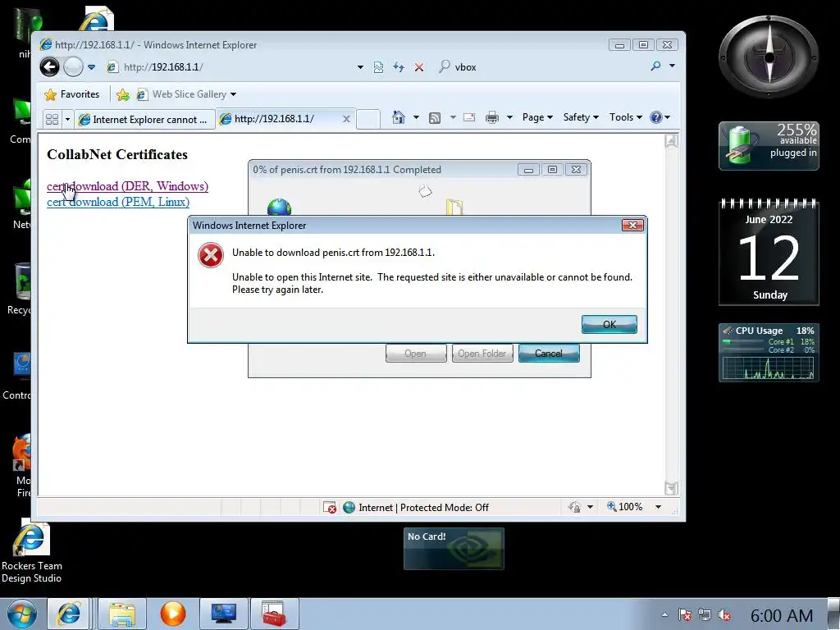Click the CPU Usage gadget

point(769,353)
